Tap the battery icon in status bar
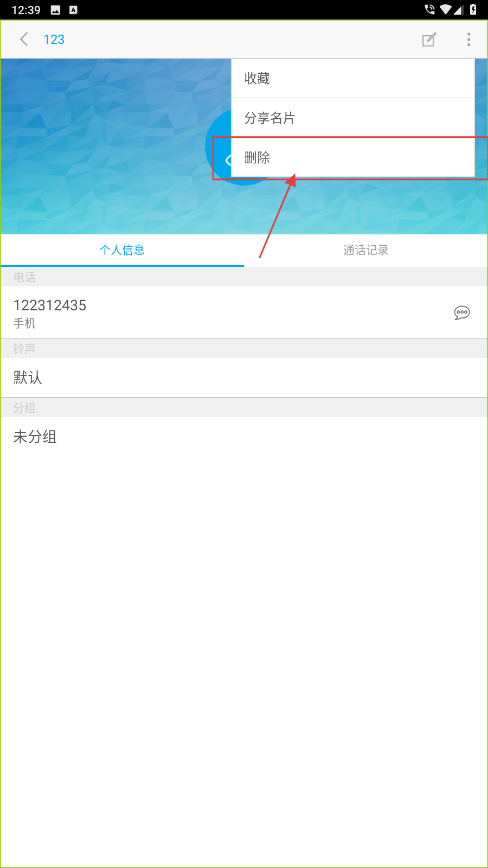Image resolution: width=488 pixels, height=868 pixels. click(x=473, y=9)
